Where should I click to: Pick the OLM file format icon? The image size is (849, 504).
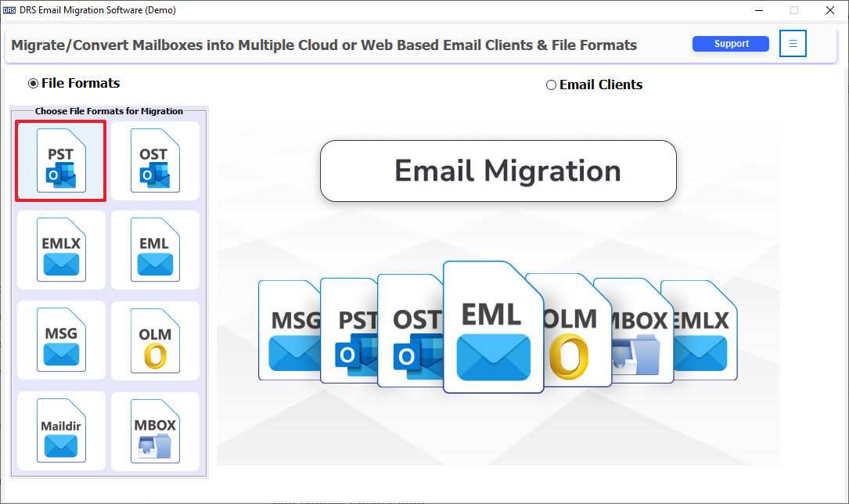tap(156, 340)
